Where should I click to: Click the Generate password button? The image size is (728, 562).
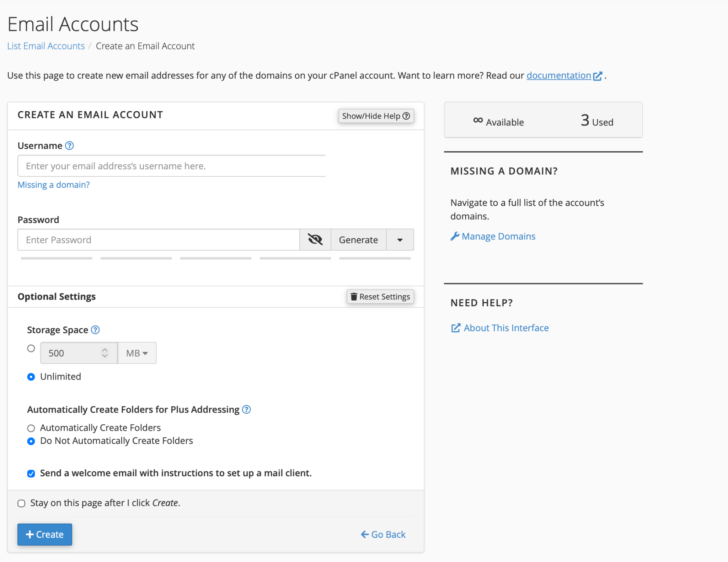pos(358,239)
